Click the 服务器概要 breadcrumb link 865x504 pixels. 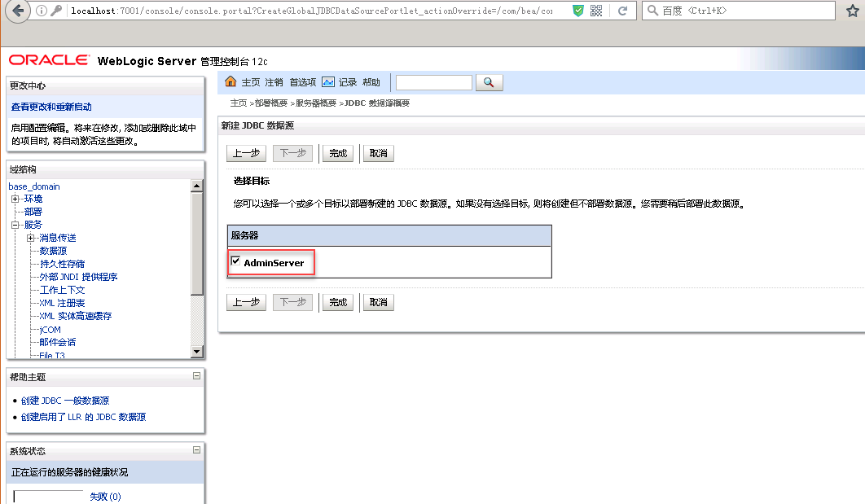pos(315,103)
